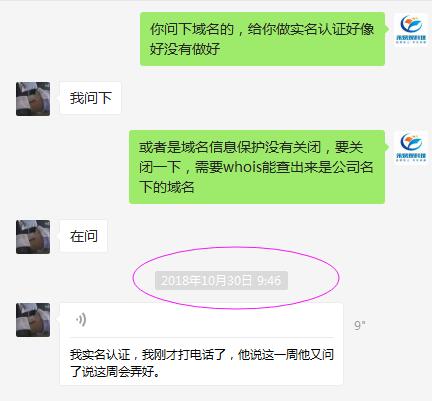Click the 2018年10月30日 9:46 timestamp
The width and height of the screenshot is (432, 401).
tap(221, 281)
